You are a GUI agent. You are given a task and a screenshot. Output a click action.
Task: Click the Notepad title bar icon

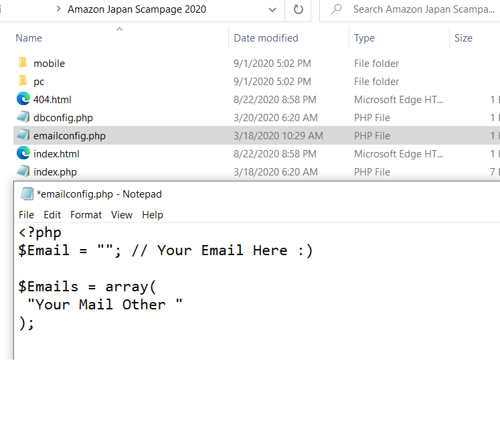point(27,194)
